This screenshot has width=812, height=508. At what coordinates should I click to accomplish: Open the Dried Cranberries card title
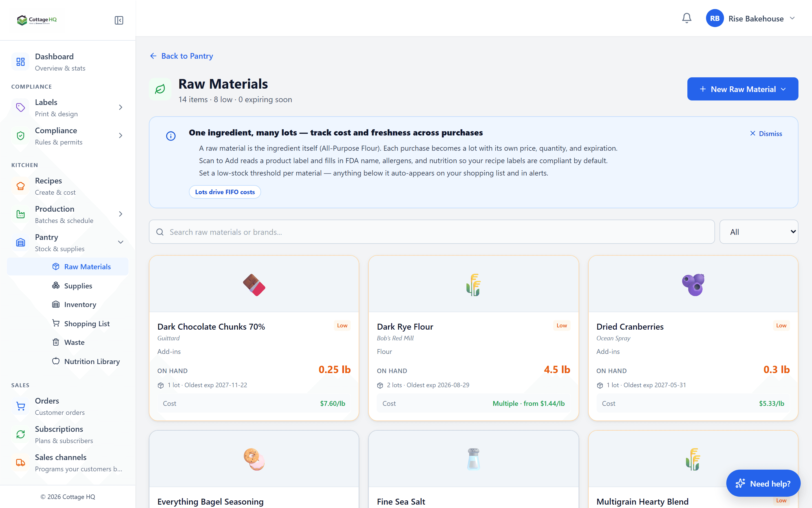[x=630, y=327]
